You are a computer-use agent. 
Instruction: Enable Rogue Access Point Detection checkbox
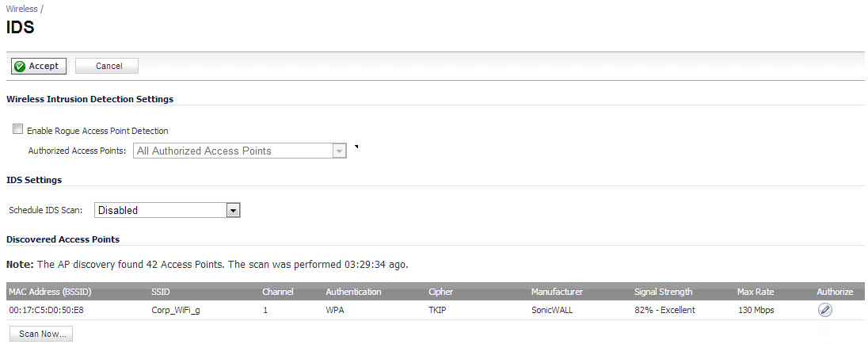[18, 130]
